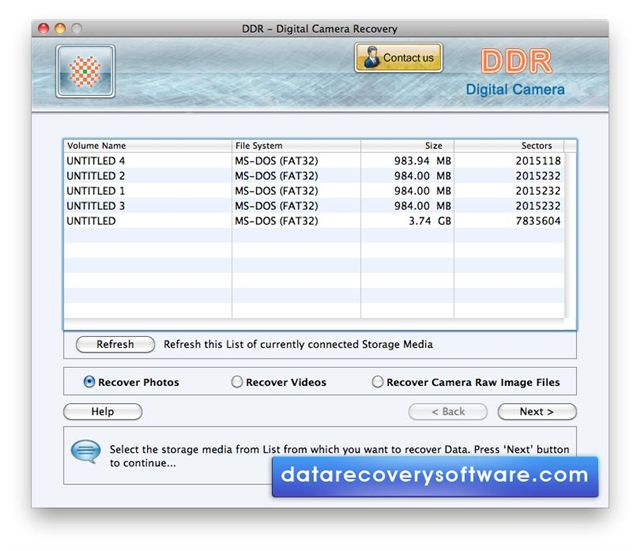Go to the Next step
The image size is (640, 551).
(x=537, y=411)
